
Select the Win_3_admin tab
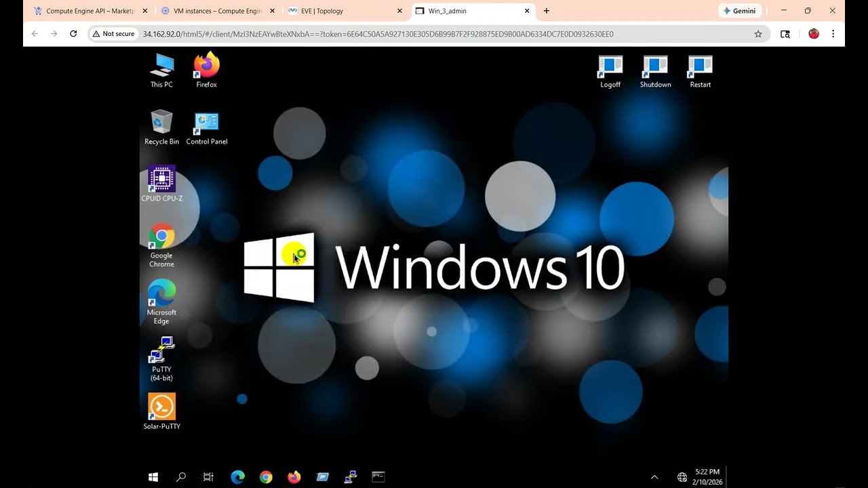pyautogui.click(x=472, y=11)
